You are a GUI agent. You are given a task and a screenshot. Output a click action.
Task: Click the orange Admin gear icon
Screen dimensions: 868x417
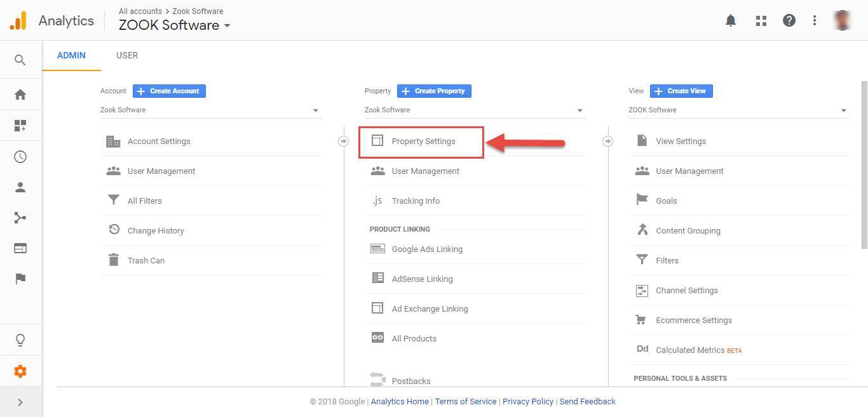(20, 371)
